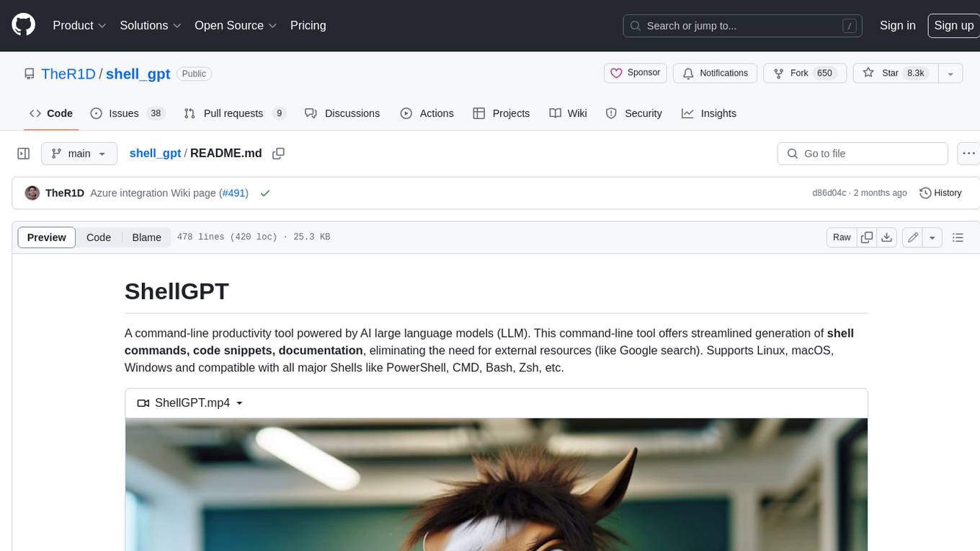Open the main branch selector dropdown
Screen dimensions: 980x551
click(79, 154)
